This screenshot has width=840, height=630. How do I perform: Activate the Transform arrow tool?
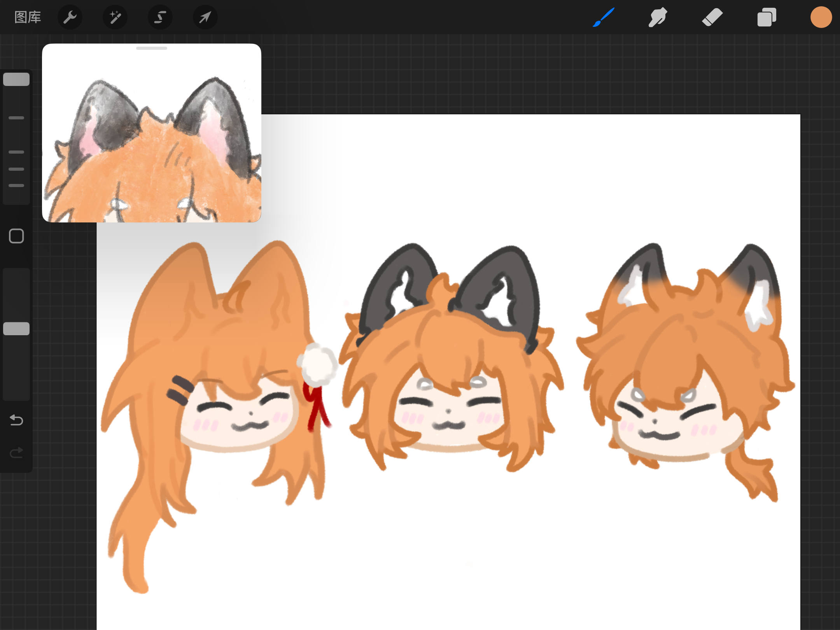pyautogui.click(x=205, y=17)
